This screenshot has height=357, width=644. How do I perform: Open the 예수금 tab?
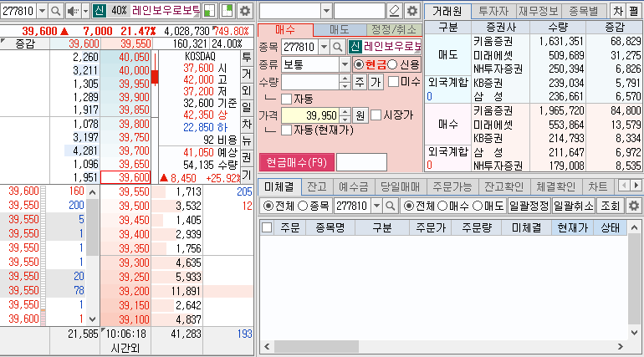[354, 186]
